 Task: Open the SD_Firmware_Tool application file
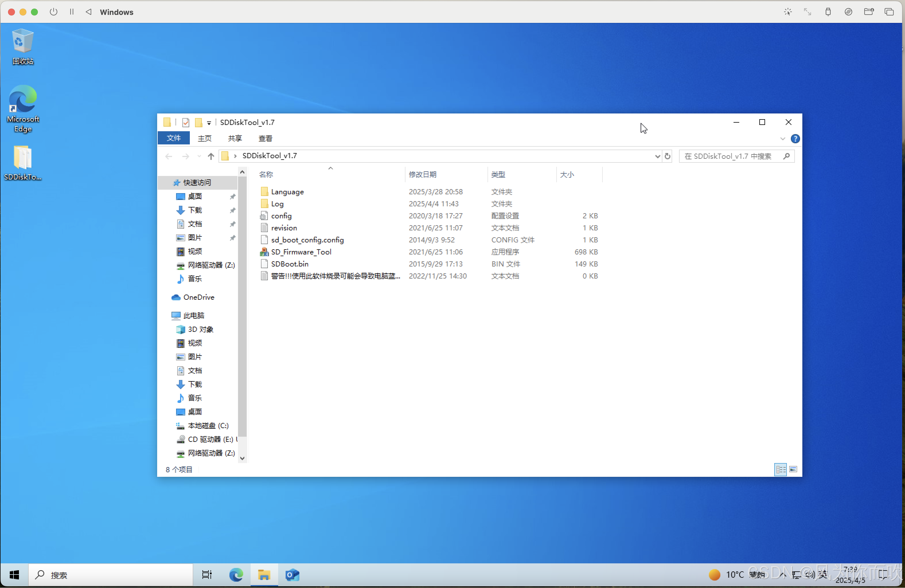click(x=301, y=252)
